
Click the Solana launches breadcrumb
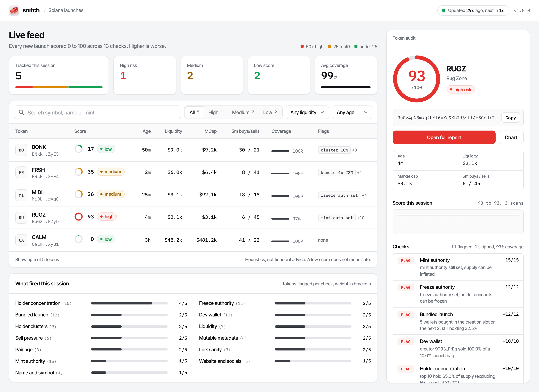click(66, 10)
